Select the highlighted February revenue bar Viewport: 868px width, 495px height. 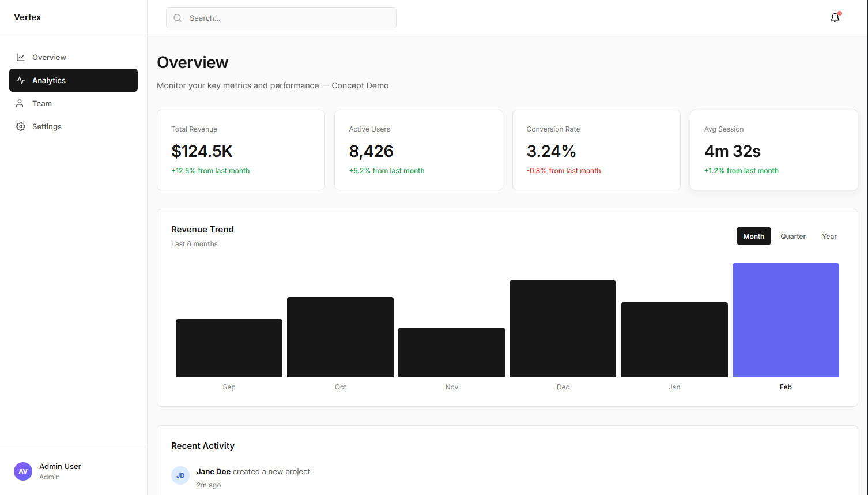click(786, 320)
